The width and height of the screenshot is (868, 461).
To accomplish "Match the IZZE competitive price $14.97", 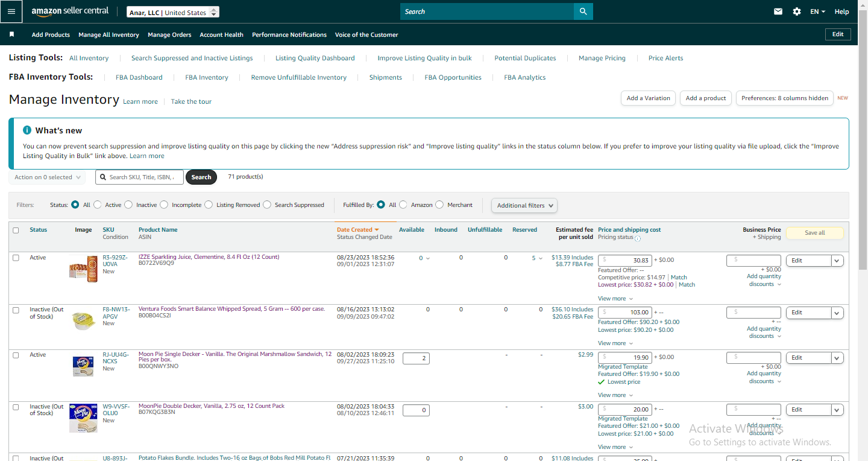I will pyautogui.click(x=679, y=278).
